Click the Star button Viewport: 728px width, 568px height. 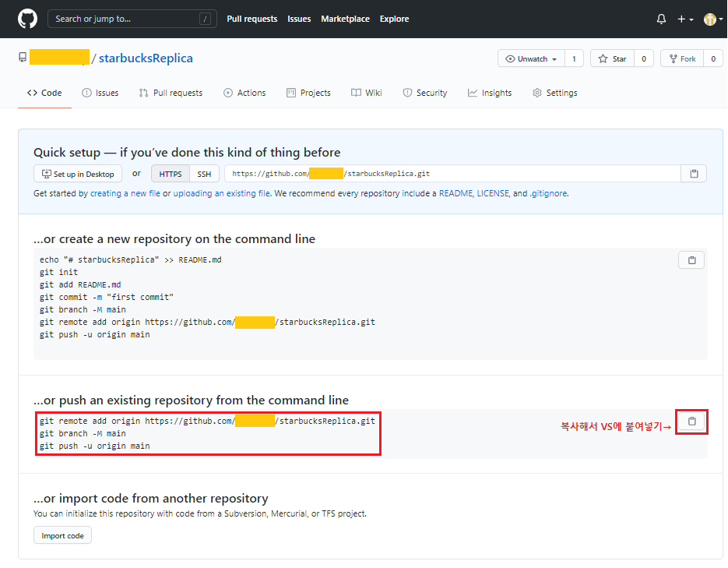(613, 58)
